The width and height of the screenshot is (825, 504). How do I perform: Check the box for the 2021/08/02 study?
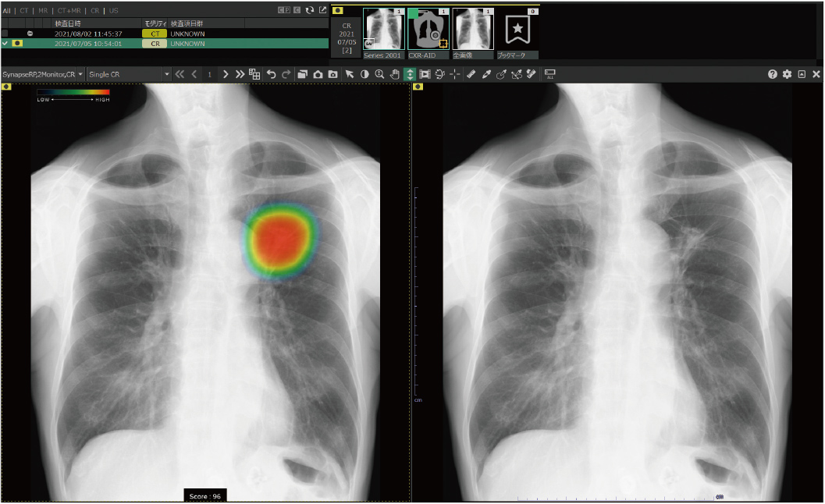5,33
